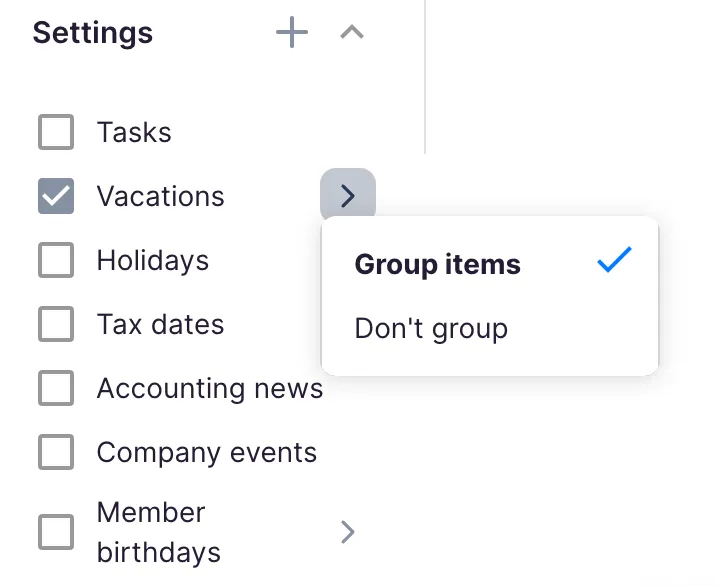Expand the Member birthdays chevron arrow
The image size is (716, 586).
click(x=347, y=531)
